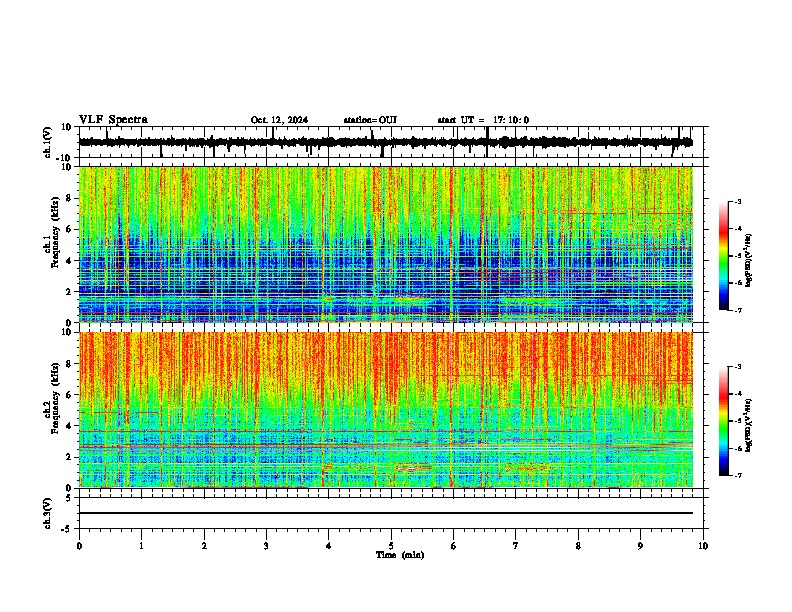Screen dimensions: 792x612
Task: Click tick label "6" on the Time axis
Action: pyautogui.click(x=454, y=546)
